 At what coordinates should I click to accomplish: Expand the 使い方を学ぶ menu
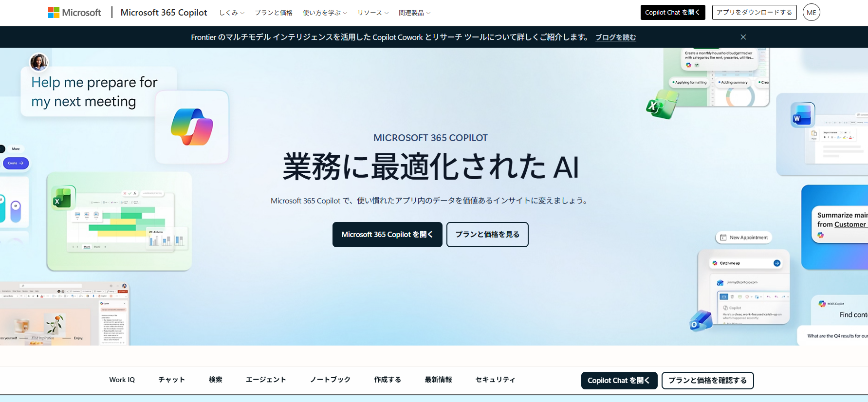point(325,13)
